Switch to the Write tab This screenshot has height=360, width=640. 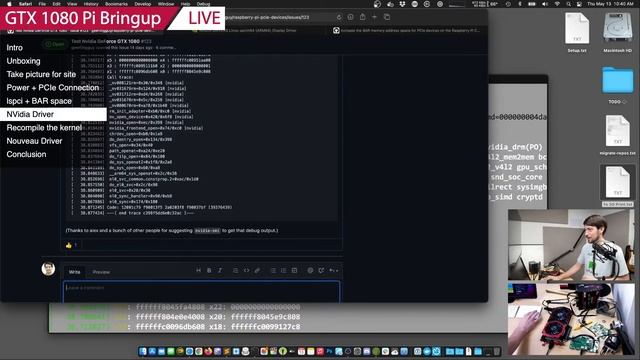(x=74, y=272)
